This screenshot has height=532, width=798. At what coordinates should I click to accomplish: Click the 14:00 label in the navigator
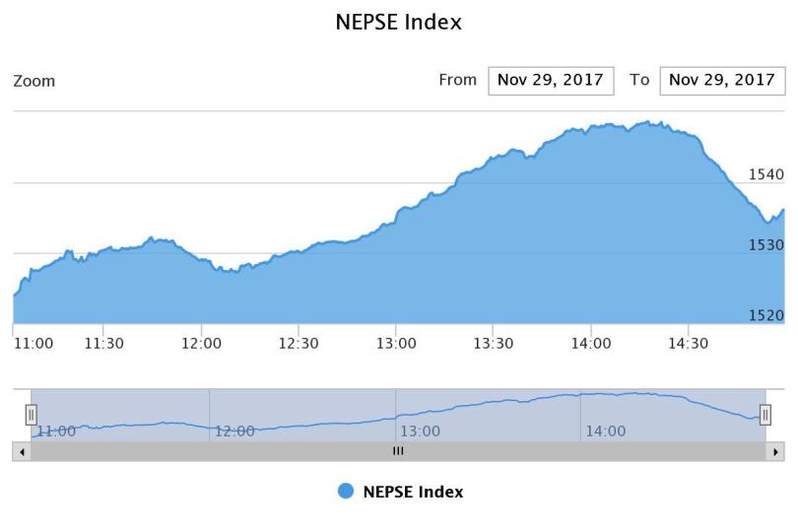[605, 432]
